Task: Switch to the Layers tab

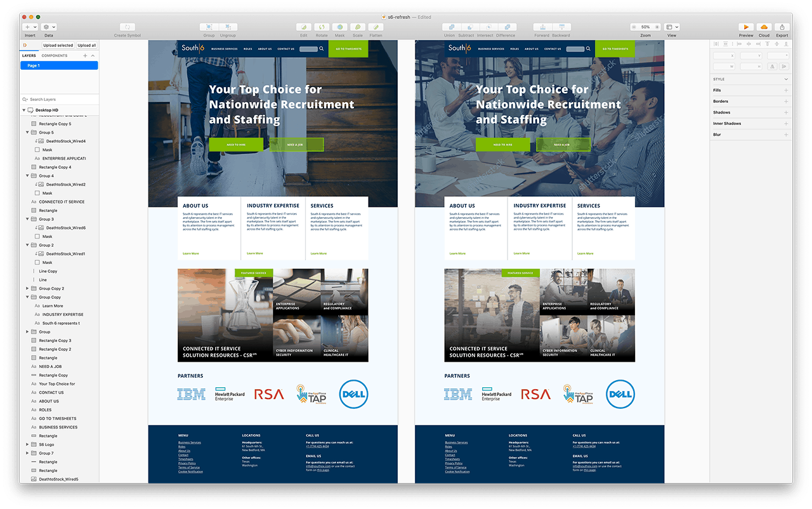Action: pyautogui.click(x=29, y=56)
